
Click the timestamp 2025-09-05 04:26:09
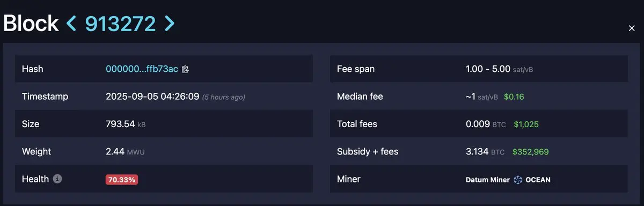(x=152, y=97)
